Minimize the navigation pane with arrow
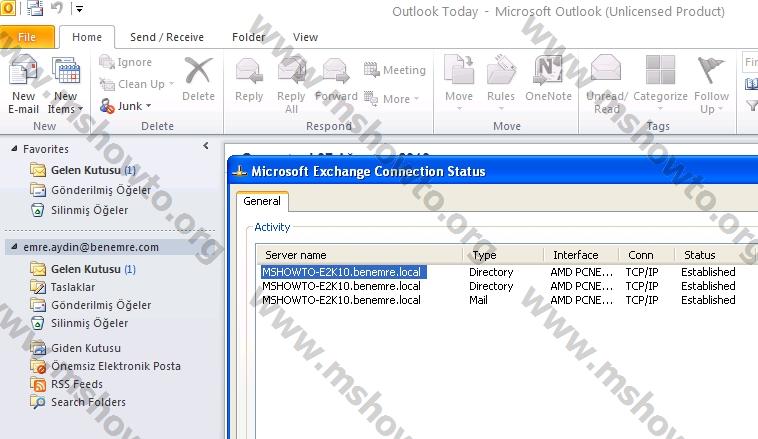This screenshot has width=758, height=439. click(206, 146)
